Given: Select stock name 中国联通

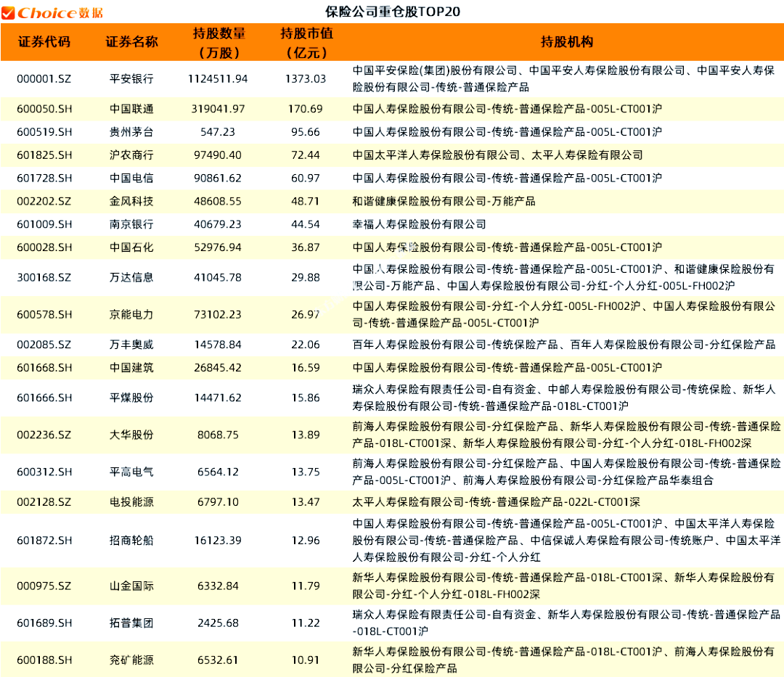Looking at the screenshot, I should (131, 109).
